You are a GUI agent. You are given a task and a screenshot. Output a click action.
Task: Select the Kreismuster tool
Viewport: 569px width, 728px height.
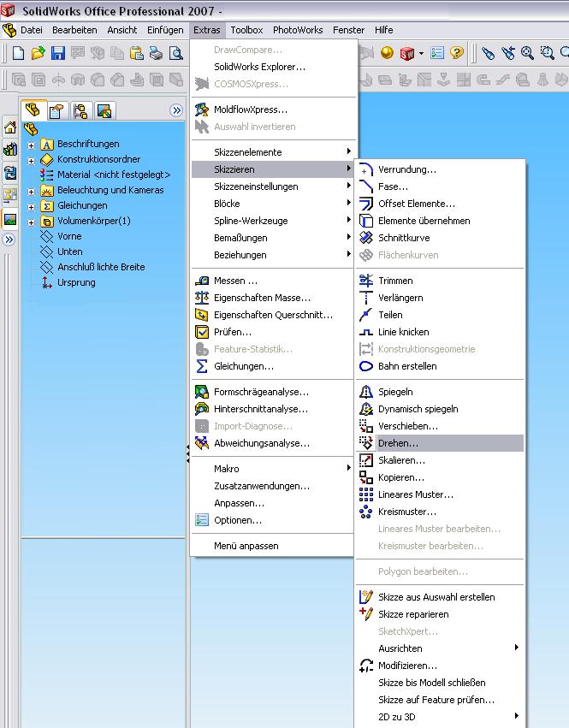441,512
